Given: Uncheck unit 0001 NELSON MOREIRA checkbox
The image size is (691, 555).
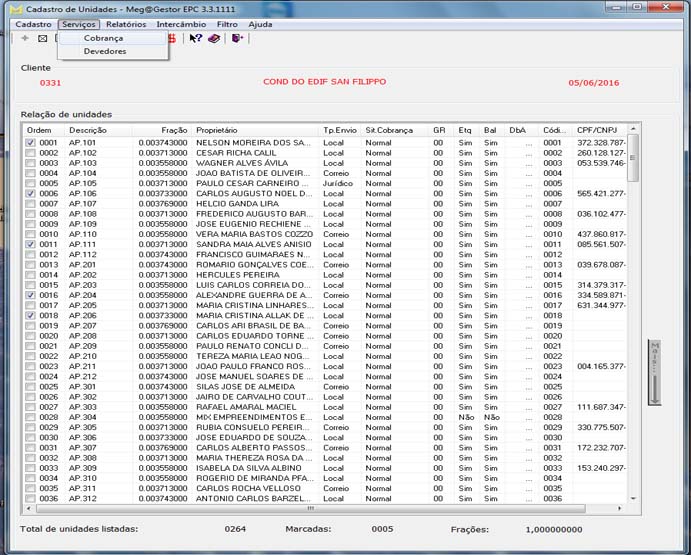Looking at the screenshot, I should coord(31,143).
